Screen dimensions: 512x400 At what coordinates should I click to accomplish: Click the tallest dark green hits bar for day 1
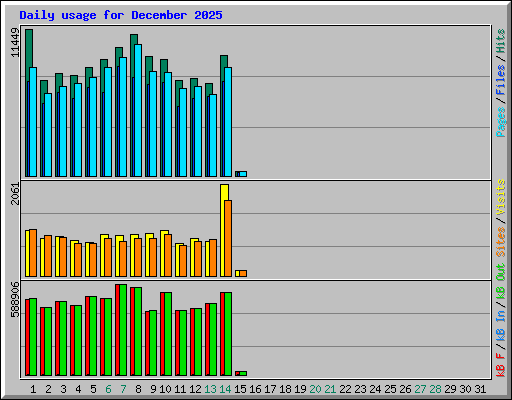click(29, 48)
